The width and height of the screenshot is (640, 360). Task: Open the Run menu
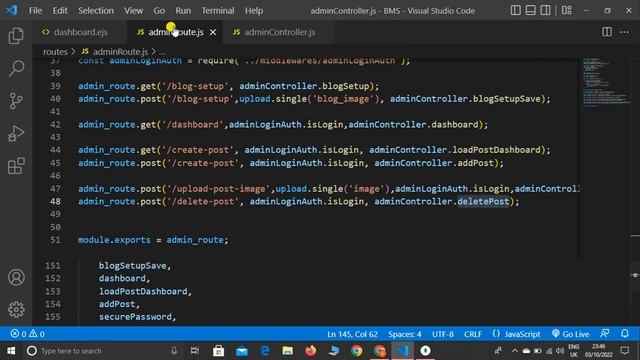[183, 11]
